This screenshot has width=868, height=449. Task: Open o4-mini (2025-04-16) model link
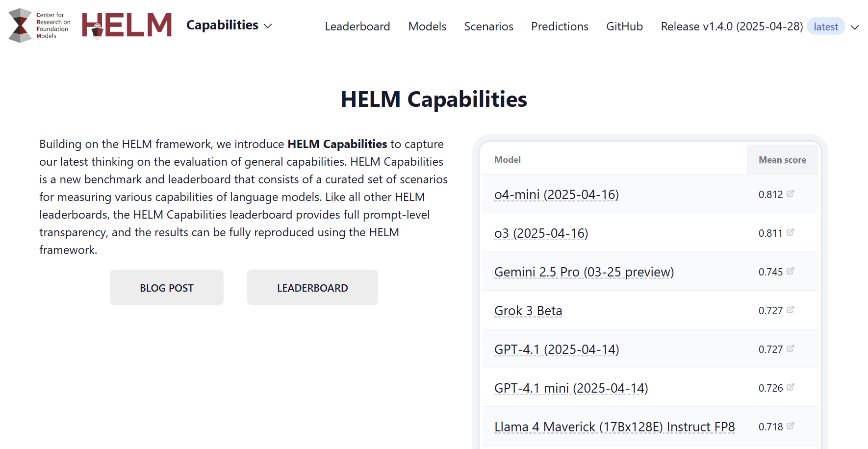point(557,195)
